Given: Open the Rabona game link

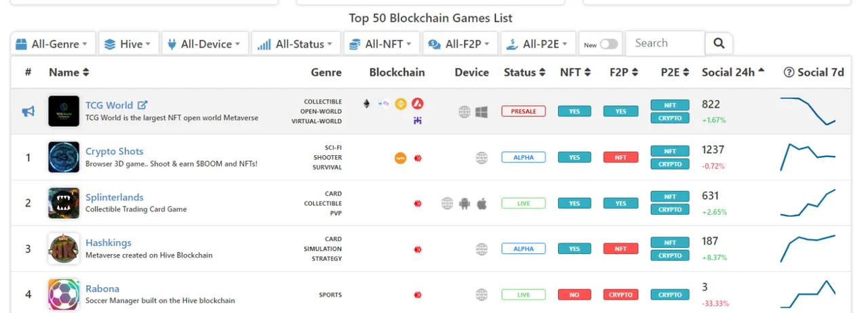Looking at the screenshot, I should click(x=102, y=289).
